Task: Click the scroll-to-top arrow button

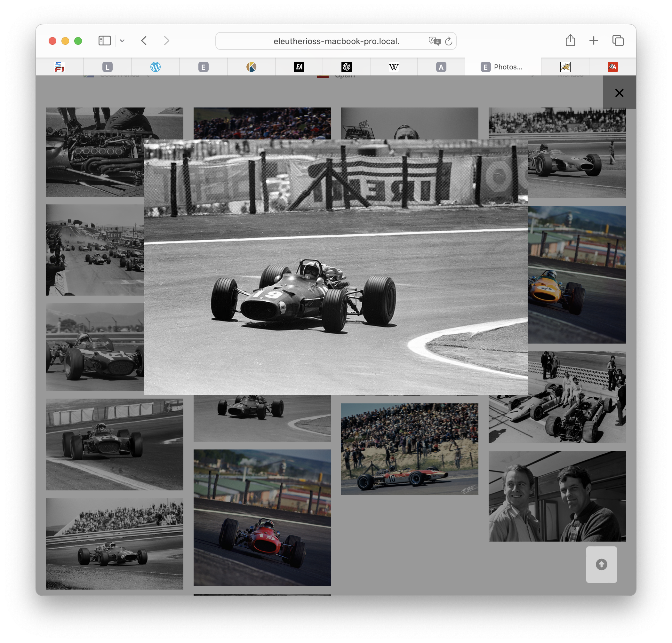Action: pyautogui.click(x=601, y=564)
